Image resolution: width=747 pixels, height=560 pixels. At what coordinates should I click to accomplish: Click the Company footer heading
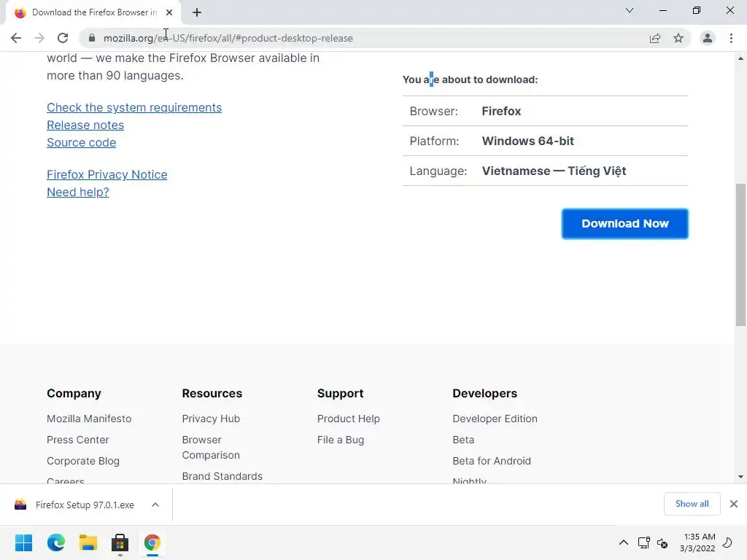pyautogui.click(x=74, y=393)
